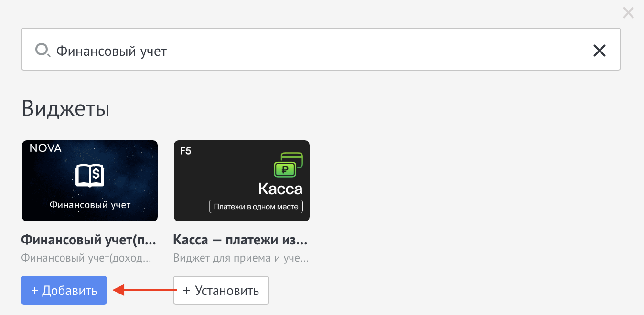This screenshot has width=644, height=315.
Task: Open the bold title Касса — платежи из…
Action: click(x=241, y=240)
